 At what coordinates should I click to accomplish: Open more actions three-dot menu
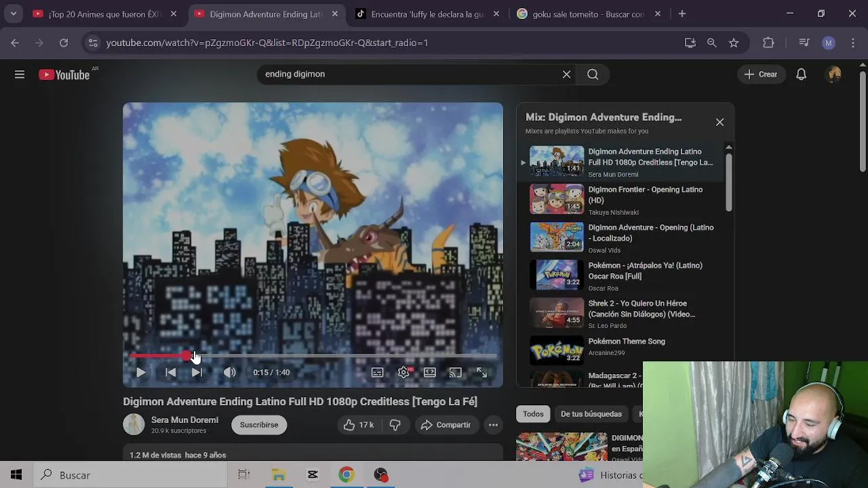tap(493, 425)
